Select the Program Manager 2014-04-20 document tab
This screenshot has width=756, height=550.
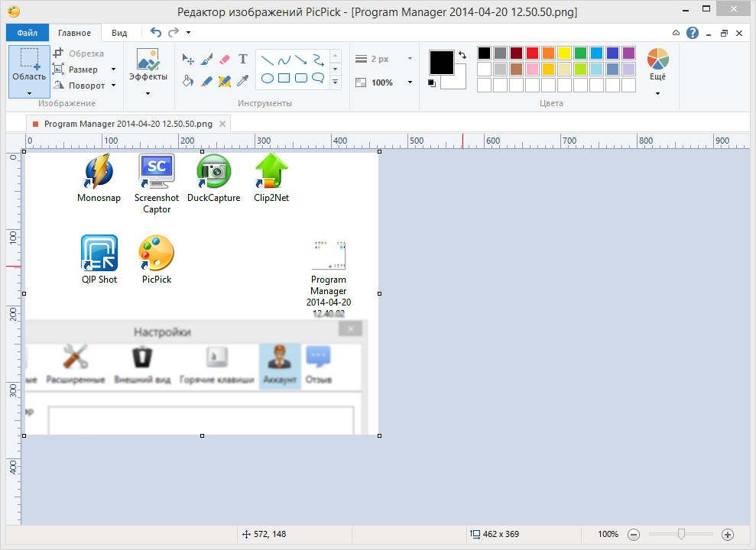click(128, 124)
